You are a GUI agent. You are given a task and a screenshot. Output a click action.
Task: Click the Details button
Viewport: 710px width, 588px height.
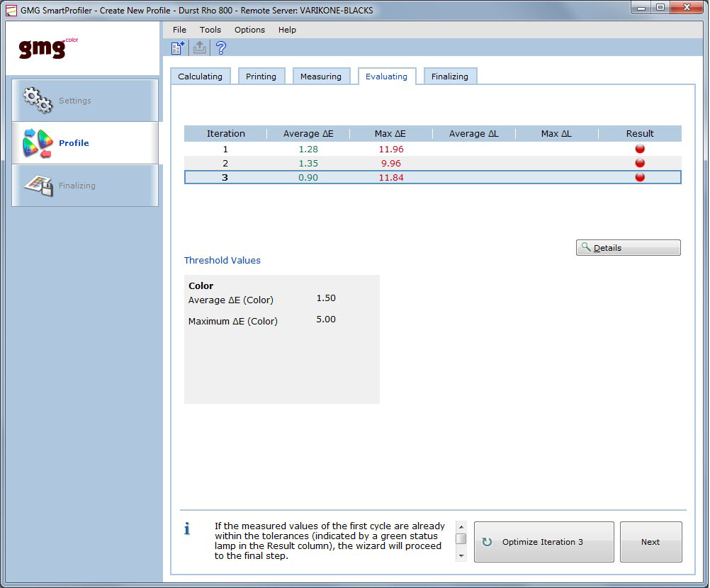pyautogui.click(x=628, y=248)
